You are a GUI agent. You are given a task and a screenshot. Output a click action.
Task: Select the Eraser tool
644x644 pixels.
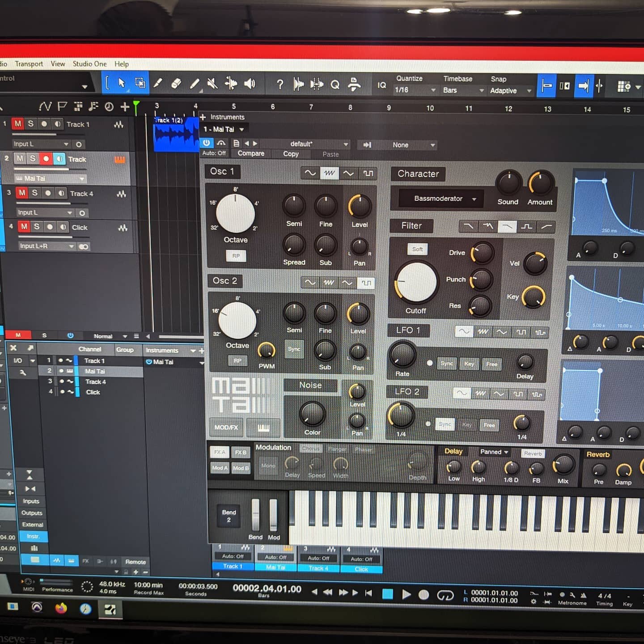(176, 83)
